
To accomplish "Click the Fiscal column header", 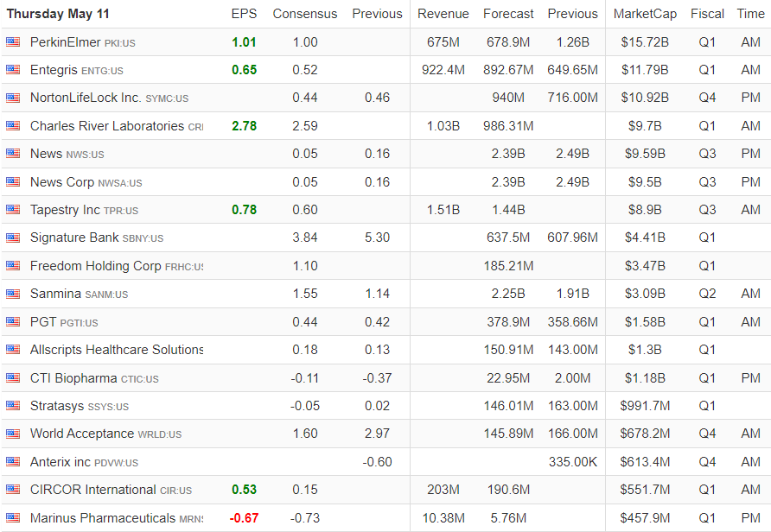I will [707, 14].
